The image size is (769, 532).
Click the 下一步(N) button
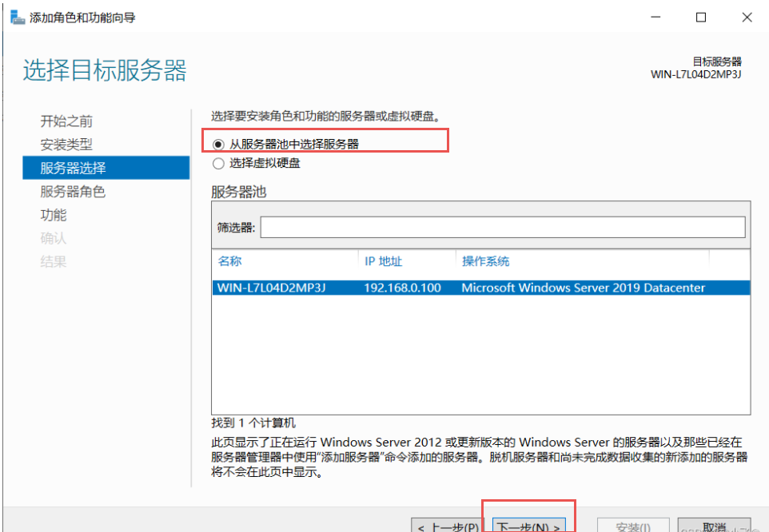coord(528,526)
